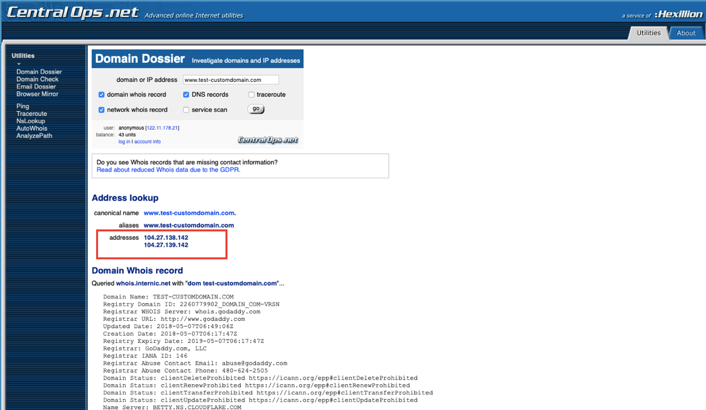This screenshot has height=410, width=706.
Task: Click the Domain Whois record heading
Action: [x=137, y=270]
